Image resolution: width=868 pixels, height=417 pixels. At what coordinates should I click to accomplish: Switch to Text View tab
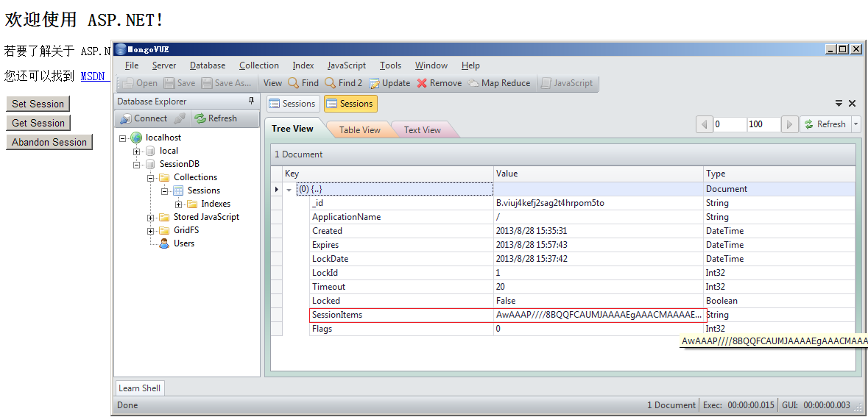pyautogui.click(x=423, y=130)
